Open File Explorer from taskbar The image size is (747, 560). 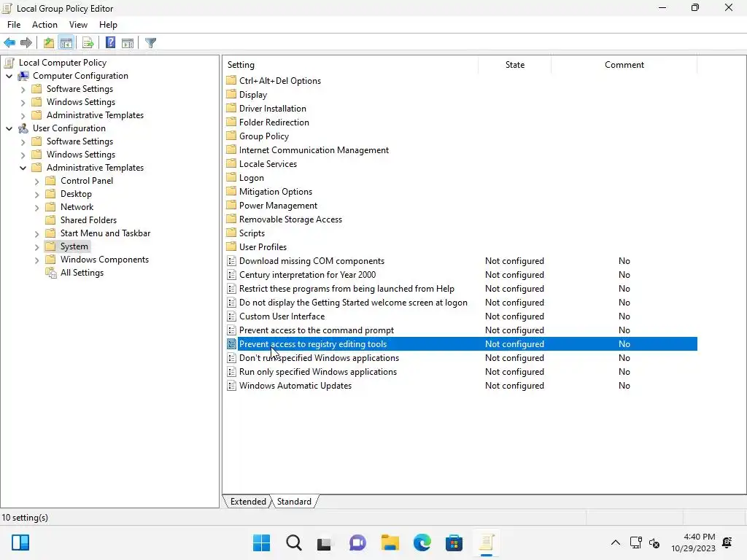click(390, 542)
